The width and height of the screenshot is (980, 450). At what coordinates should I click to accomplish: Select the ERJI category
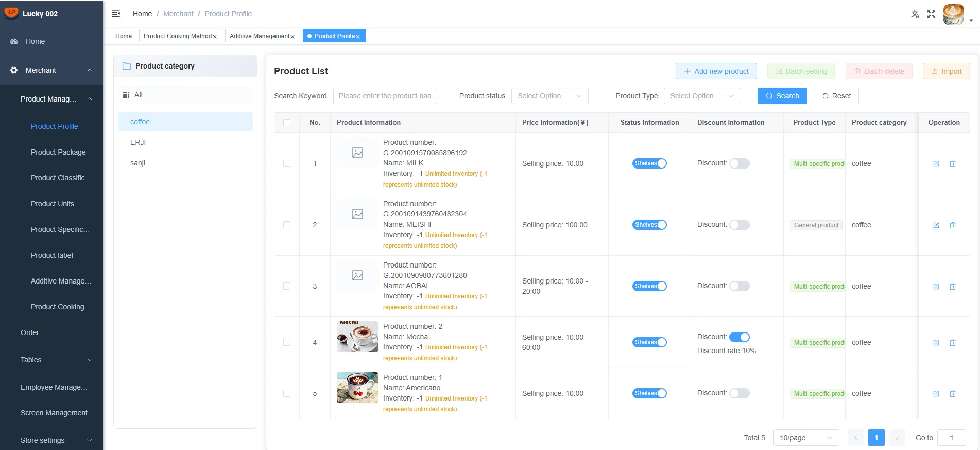click(138, 142)
